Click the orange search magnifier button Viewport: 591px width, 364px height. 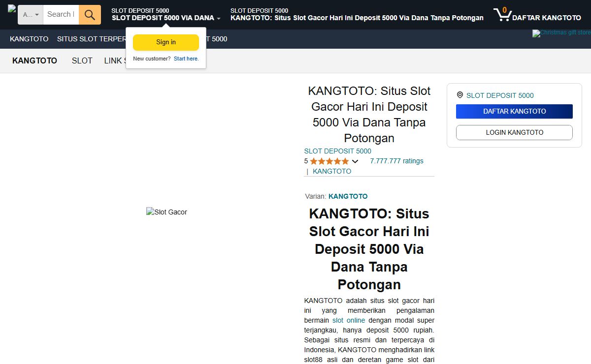tap(90, 15)
